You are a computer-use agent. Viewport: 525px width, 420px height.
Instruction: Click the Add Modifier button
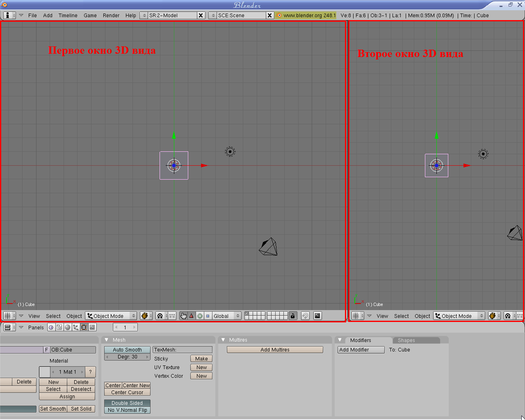coord(361,350)
